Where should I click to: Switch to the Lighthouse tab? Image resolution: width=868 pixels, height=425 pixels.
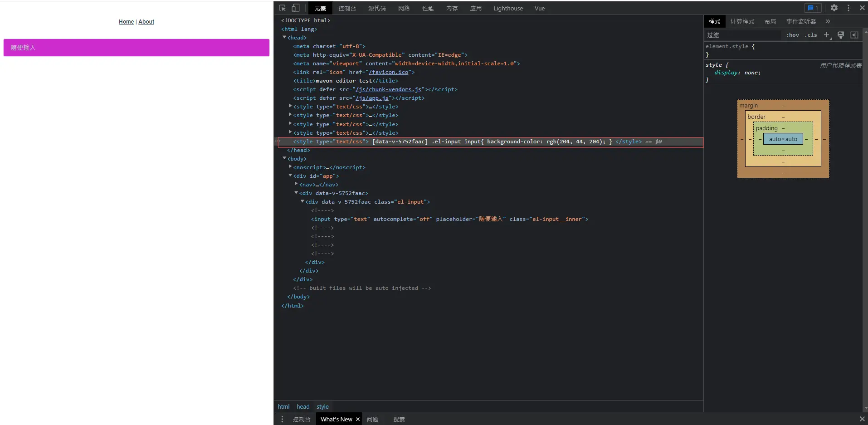coord(508,8)
